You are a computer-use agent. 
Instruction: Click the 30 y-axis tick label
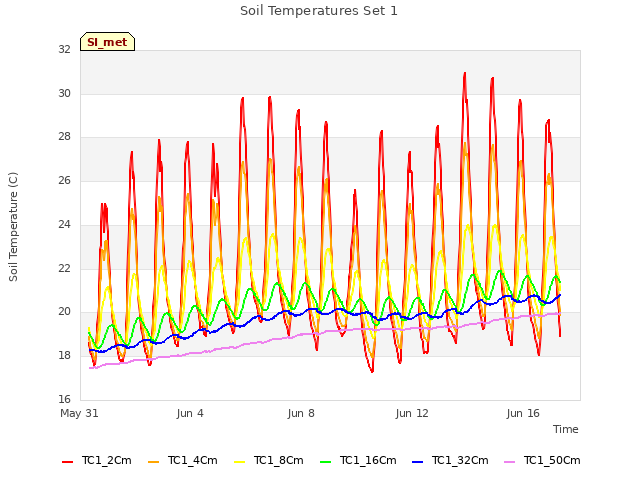pyautogui.click(x=64, y=93)
